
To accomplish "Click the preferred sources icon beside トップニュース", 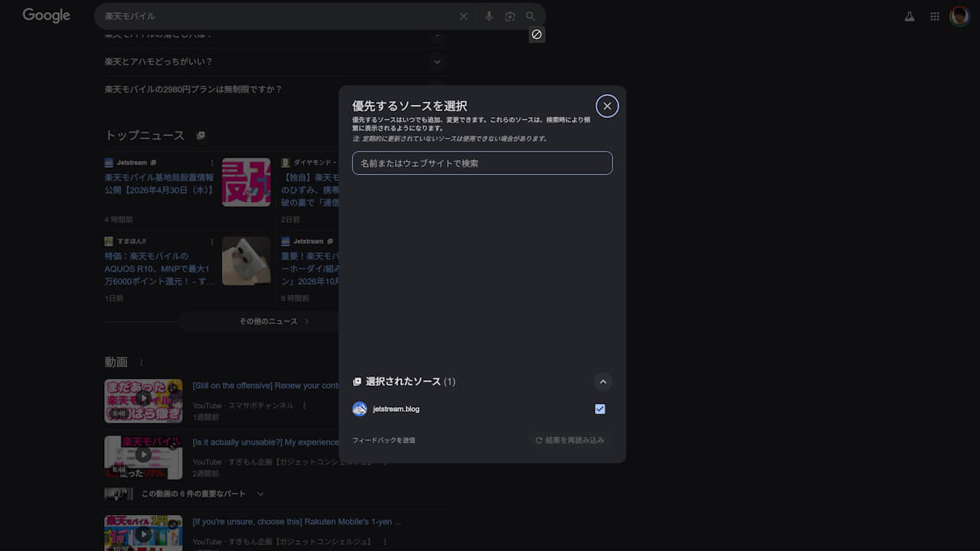I will click(x=201, y=135).
